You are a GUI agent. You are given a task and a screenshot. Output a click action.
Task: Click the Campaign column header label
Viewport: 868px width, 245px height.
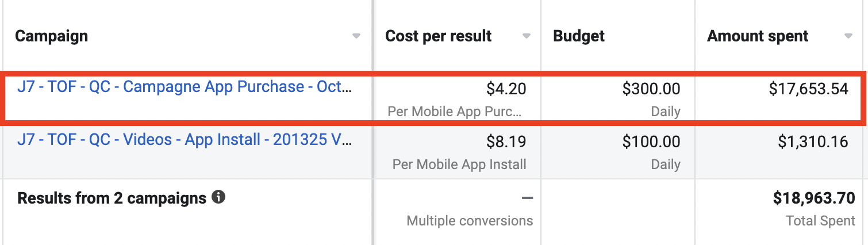pyautogui.click(x=51, y=36)
